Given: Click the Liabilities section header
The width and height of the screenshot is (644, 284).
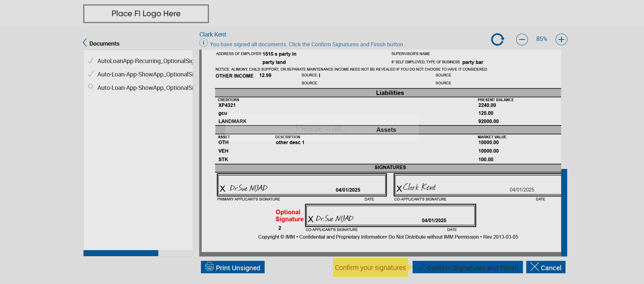Looking at the screenshot, I should click(388, 93).
